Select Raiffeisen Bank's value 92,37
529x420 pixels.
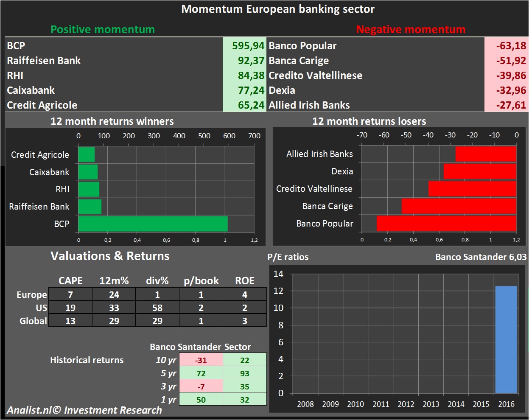pyautogui.click(x=244, y=60)
